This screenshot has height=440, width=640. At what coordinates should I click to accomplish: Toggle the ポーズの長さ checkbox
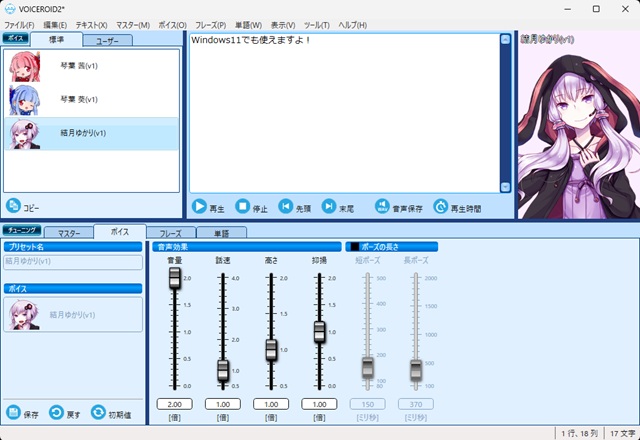[x=353, y=246]
